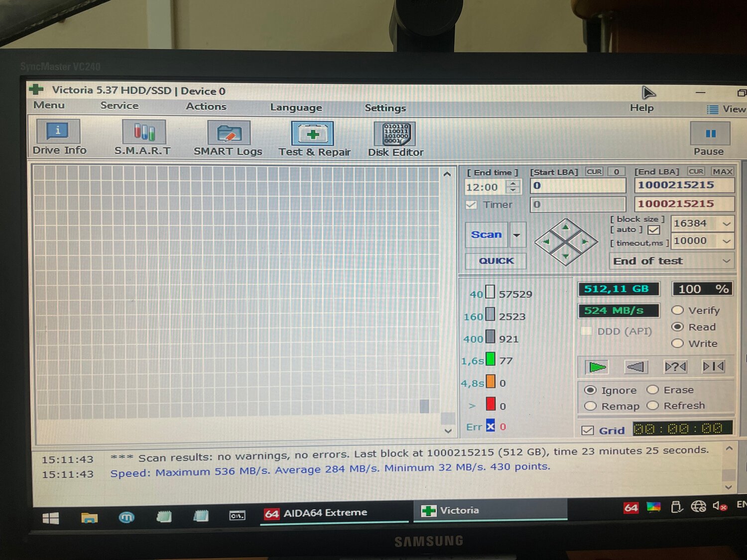Click the blue Err block indicator
Viewport: 747px width, 560px height.
click(491, 426)
